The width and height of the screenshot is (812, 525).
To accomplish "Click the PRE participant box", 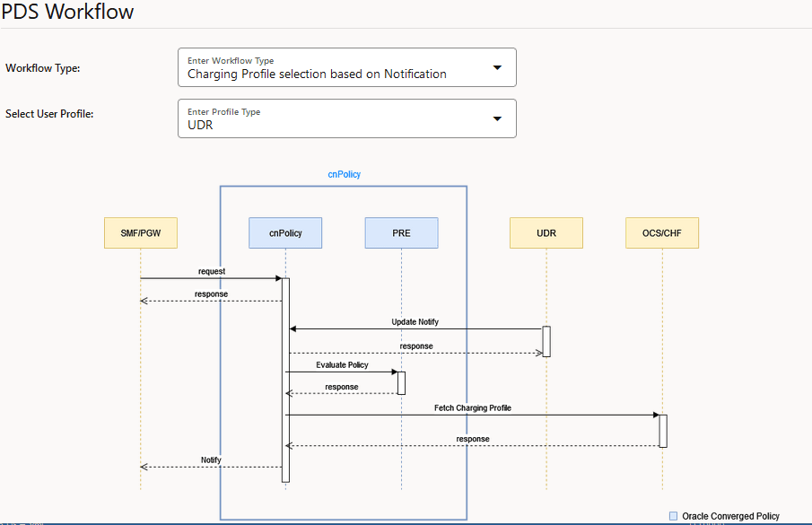I will (x=401, y=232).
